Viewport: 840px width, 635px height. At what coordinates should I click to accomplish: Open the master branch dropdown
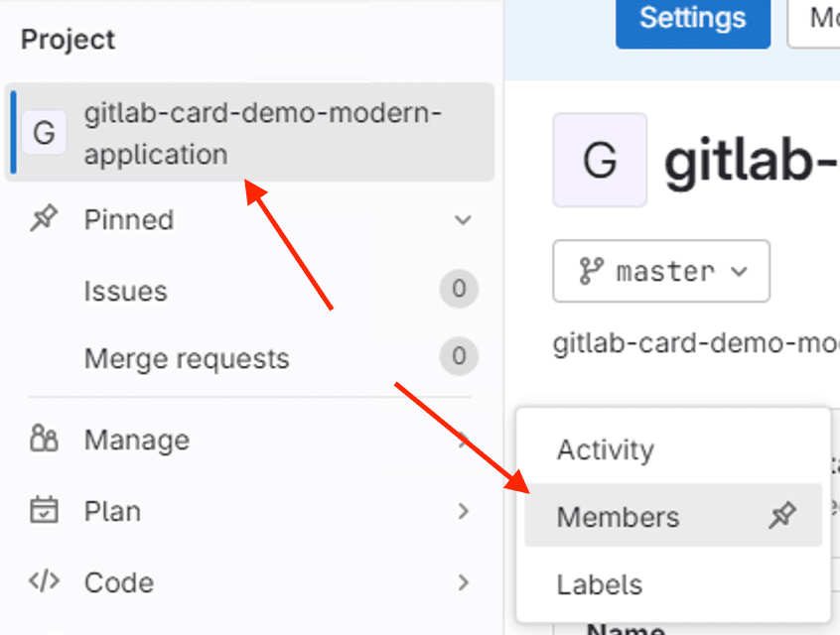(660, 271)
